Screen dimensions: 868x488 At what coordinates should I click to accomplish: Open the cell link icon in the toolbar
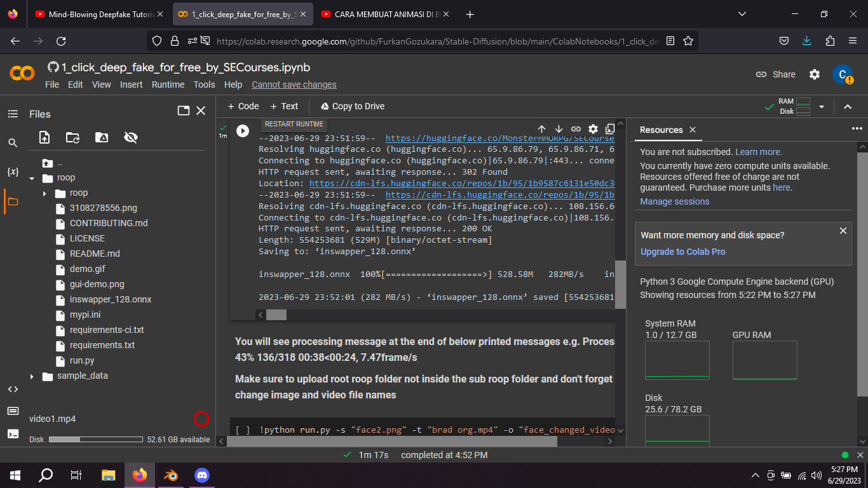click(576, 129)
